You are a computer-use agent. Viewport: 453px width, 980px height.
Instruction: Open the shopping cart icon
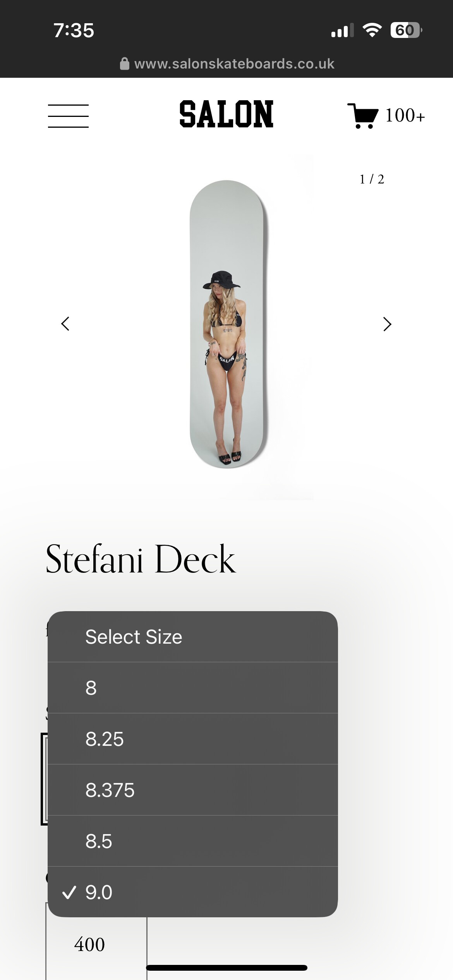(363, 116)
